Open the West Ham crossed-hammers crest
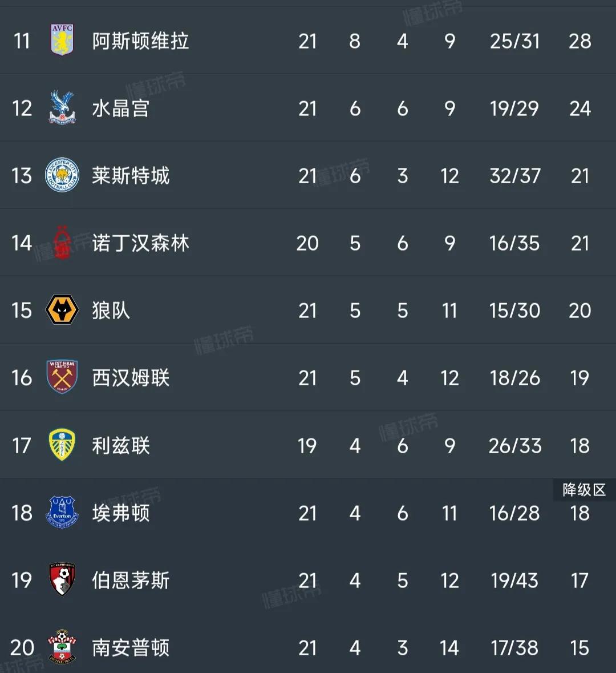 (x=62, y=377)
